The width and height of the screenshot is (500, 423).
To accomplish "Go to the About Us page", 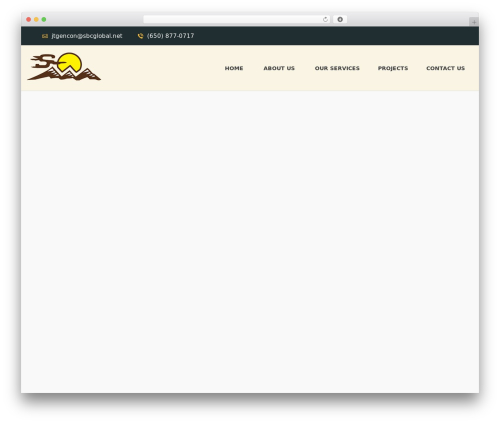I will point(279,68).
